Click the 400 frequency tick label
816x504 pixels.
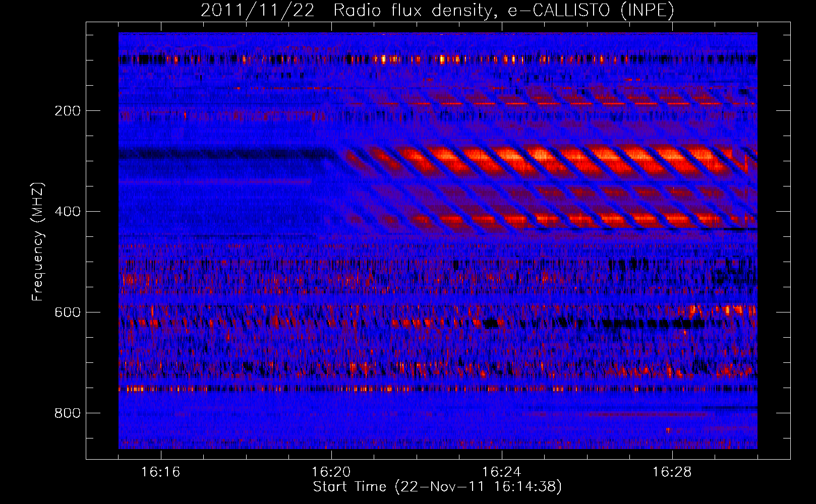[x=68, y=212]
